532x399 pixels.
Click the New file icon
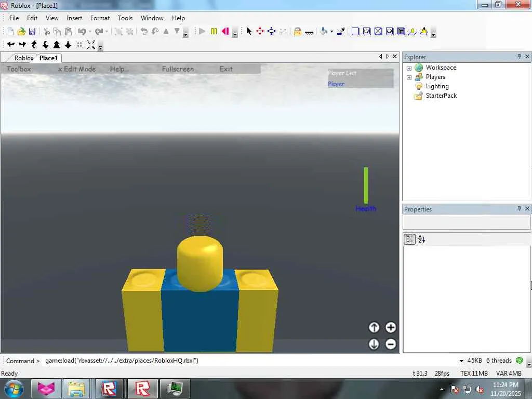click(10, 32)
